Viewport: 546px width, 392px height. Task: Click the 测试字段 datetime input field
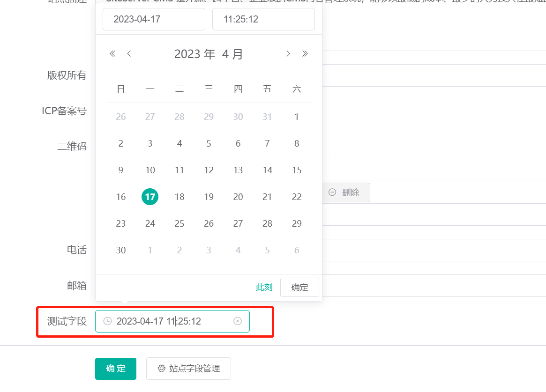[x=172, y=321]
